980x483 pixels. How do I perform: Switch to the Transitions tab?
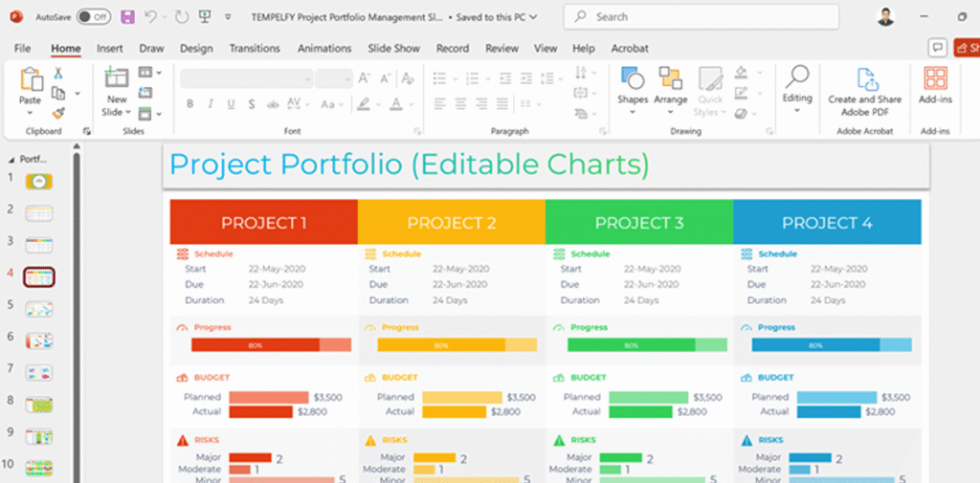point(255,48)
